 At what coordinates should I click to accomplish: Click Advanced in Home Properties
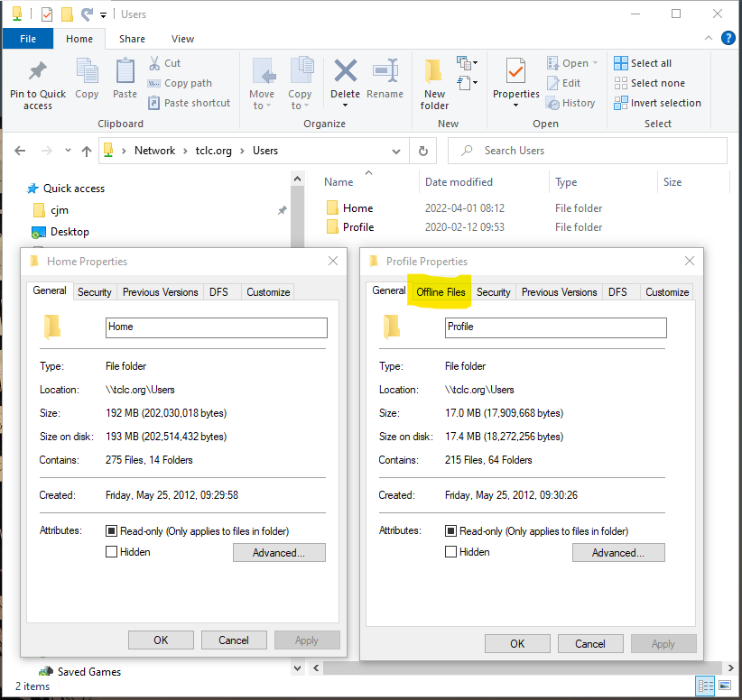tap(279, 551)
